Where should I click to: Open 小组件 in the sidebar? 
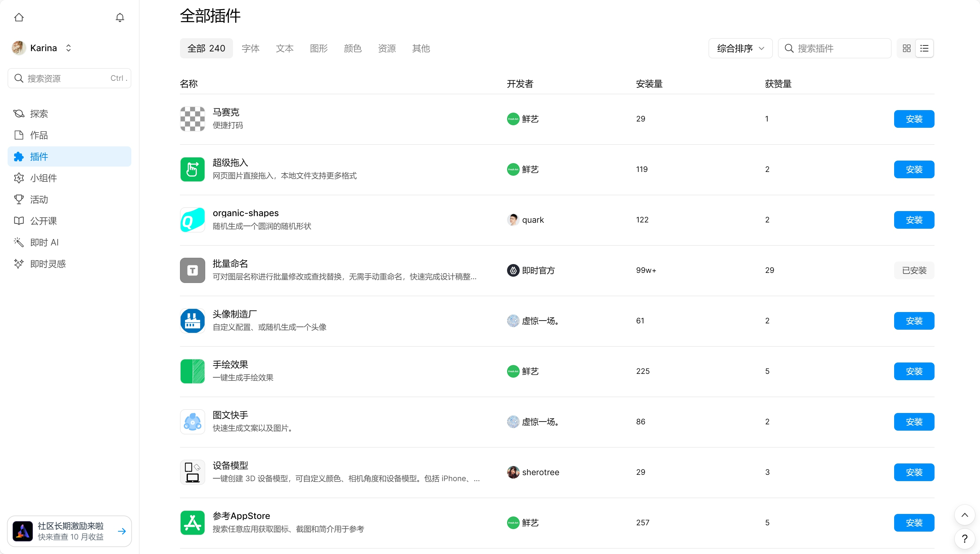click(x=69, y=178)
